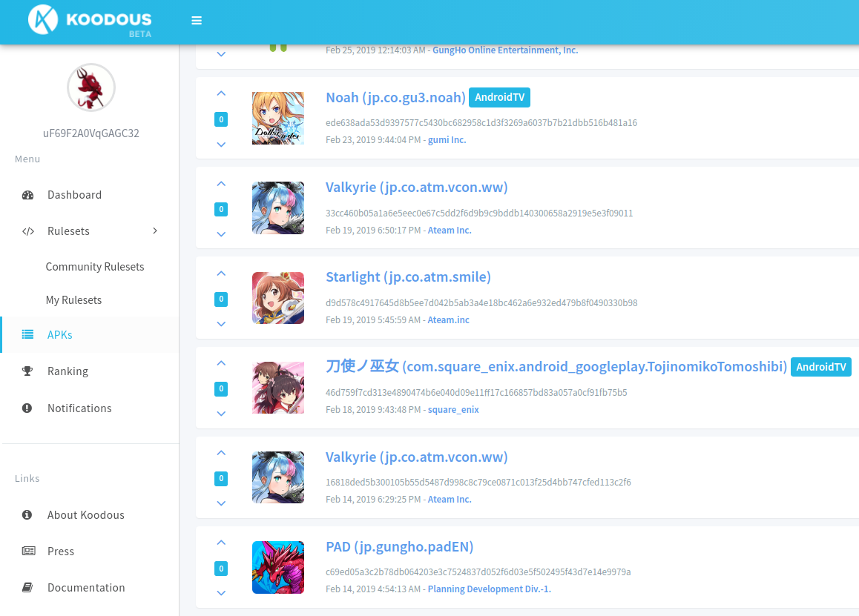
Task: Open Dashboard from the menu
Action: pyautogui.click(x=74, y=195)
